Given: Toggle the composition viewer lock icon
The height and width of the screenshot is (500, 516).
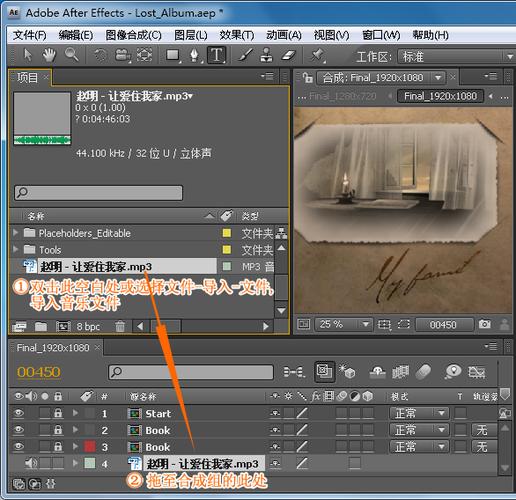Looking at the screenshot, I should pos(307,77).
